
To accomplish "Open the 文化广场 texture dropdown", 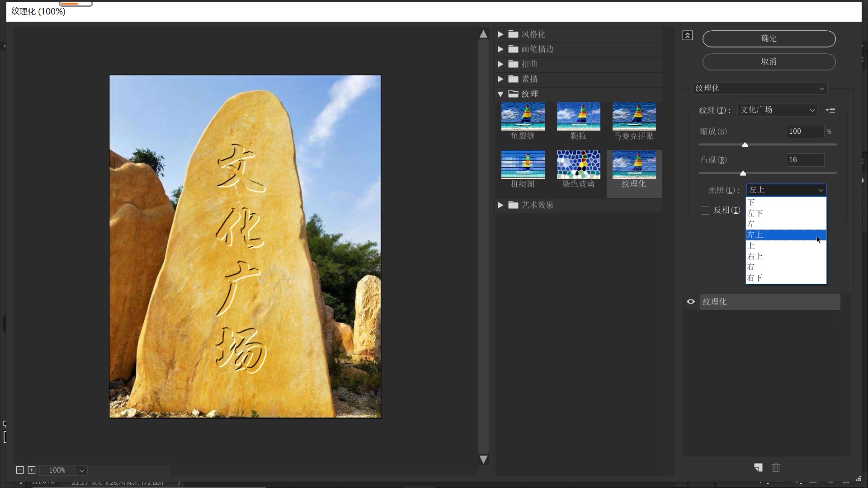I will 778,110.
